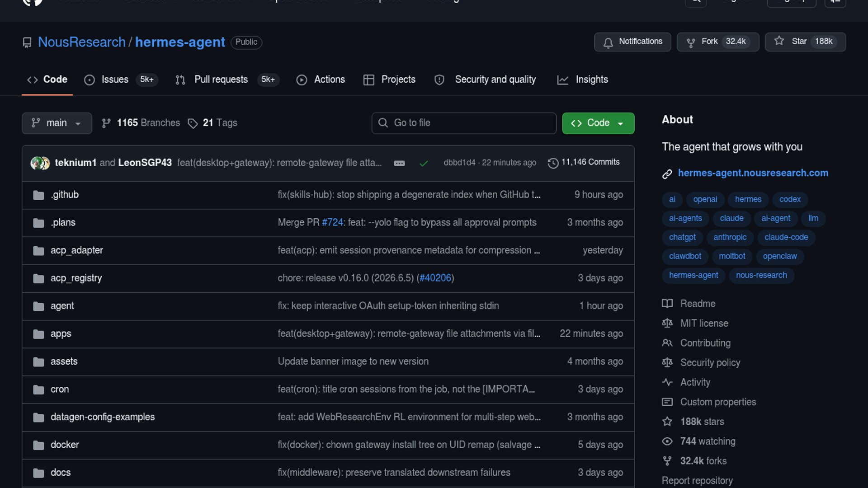
Task: Click the acp_adapter folder icon
Action: 38,251
